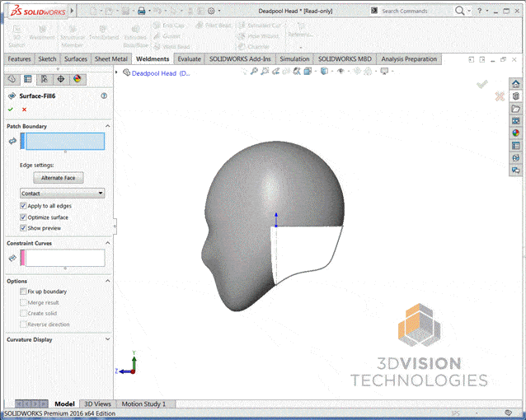Open View Palette task pane icon
Image resolution: width=526 pixels, height=420 pixels.
point(515,121)
